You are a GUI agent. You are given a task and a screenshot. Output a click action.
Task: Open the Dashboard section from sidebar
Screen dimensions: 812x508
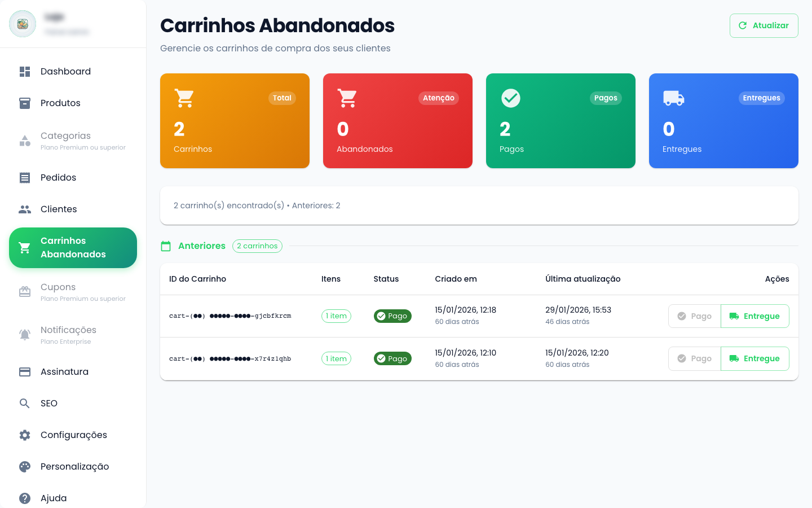pos(25,71)
